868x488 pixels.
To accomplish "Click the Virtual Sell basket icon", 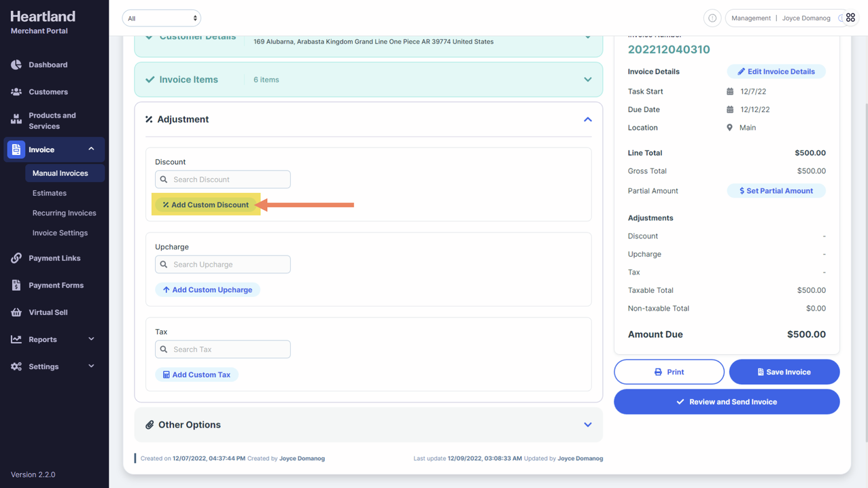I will (16, 313).
